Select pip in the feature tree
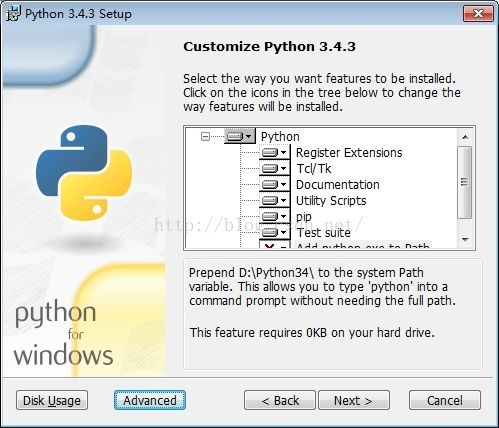The width and height of the screenshot is (499, 428). pos(304,217)
